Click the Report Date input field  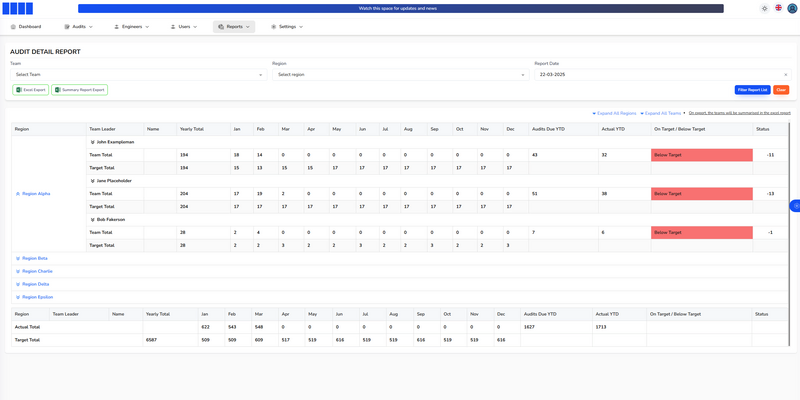click(x=663, y=74)
